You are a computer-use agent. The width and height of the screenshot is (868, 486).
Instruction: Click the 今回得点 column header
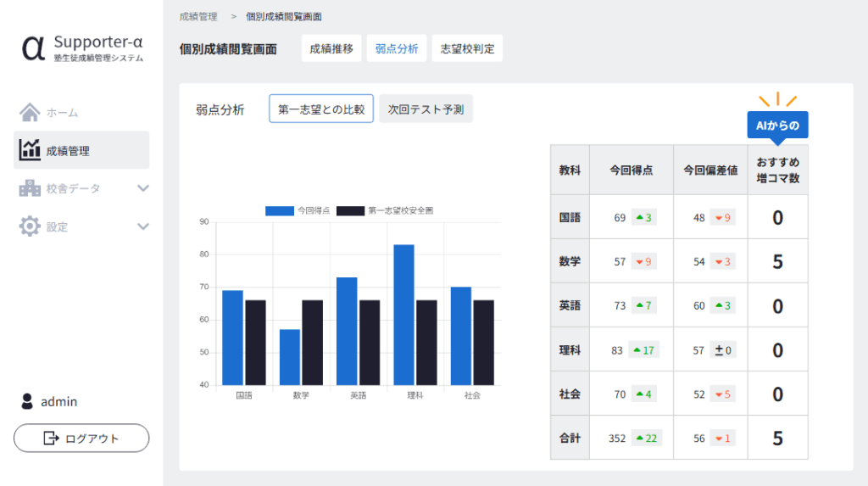pos(631,170)
